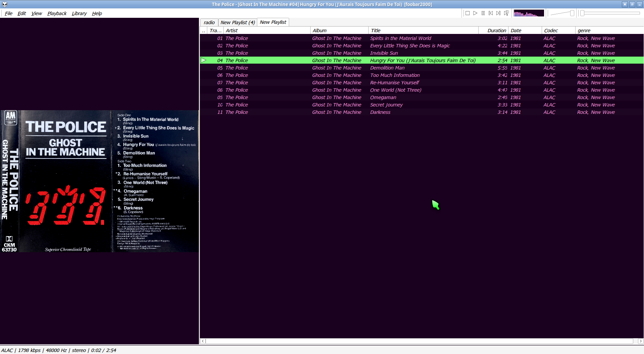Sort by the genre column header
Viewport: 644px width, 354px height.
tap(609, 31)
